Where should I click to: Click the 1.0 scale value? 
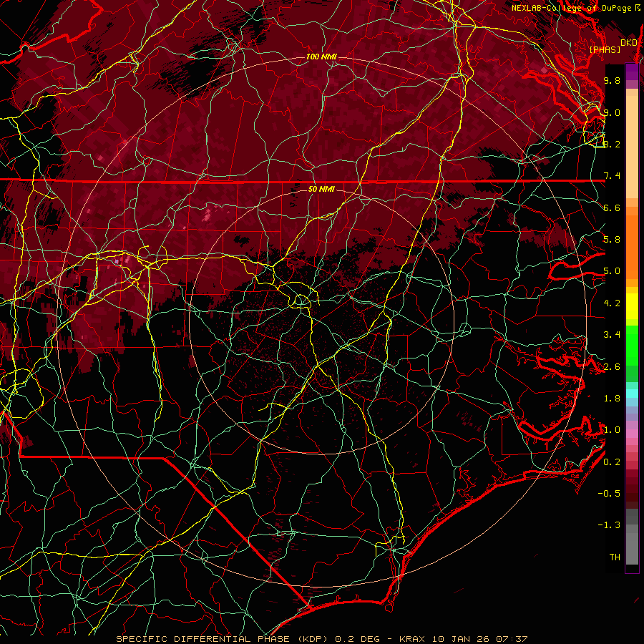[x=612, y=430]
